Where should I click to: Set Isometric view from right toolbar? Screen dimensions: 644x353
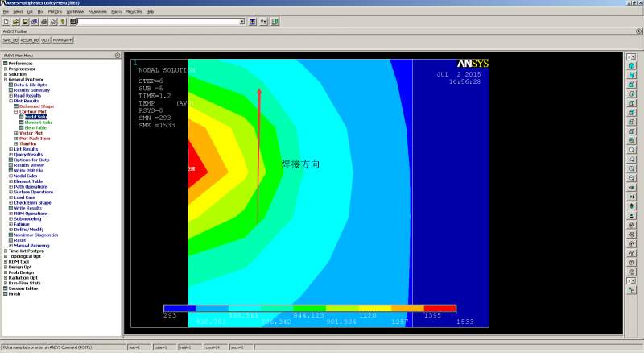(x=632, y=66)
